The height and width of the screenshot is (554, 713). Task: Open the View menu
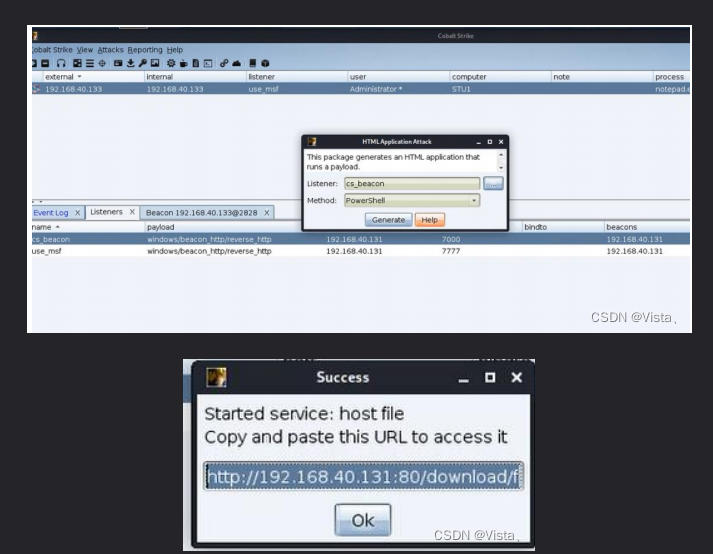coord(85,50)
